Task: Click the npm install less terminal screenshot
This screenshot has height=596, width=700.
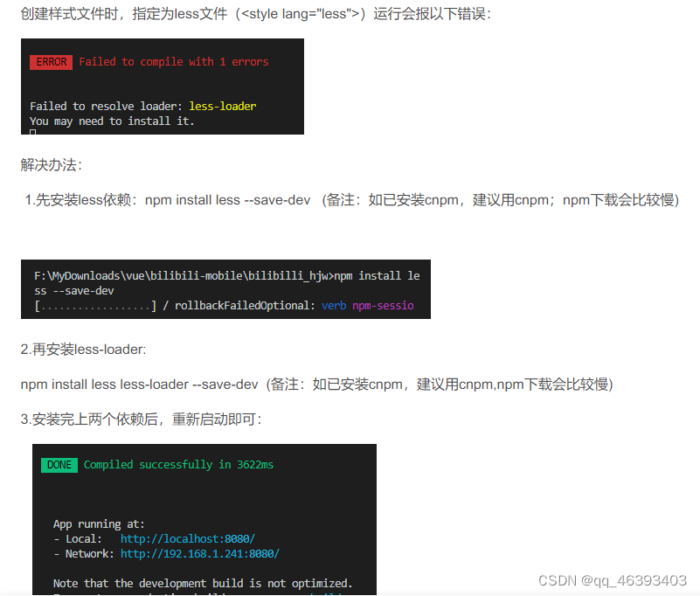Action: pos(223,290)
